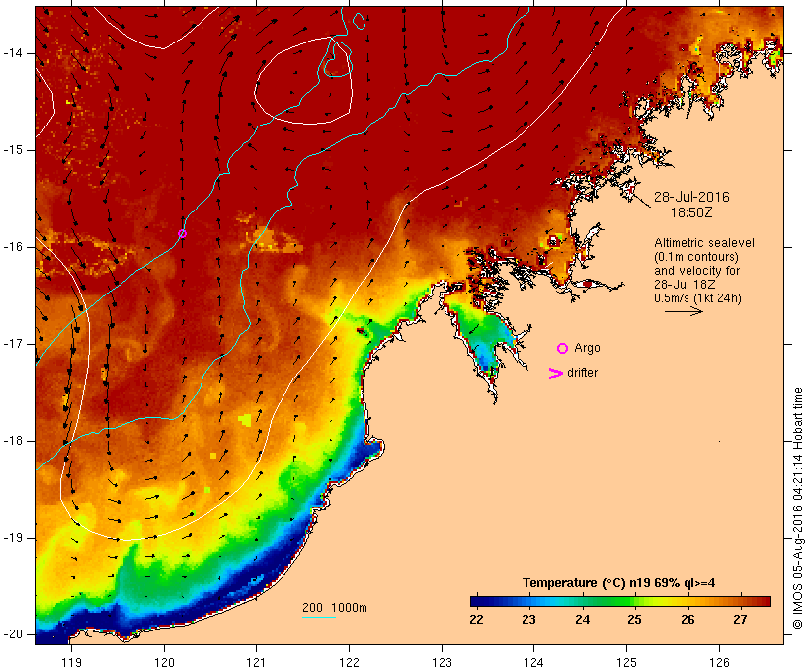The height and width of the screenshot is (672, 810).
Task: Click latitude axis label -19
Action: pos(13,538)
